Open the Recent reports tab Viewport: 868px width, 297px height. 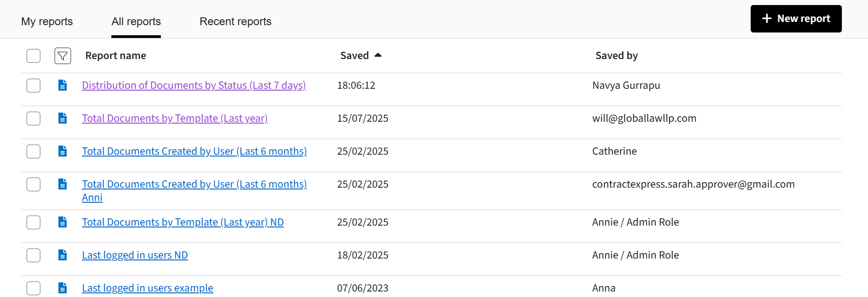click(235, 21)
